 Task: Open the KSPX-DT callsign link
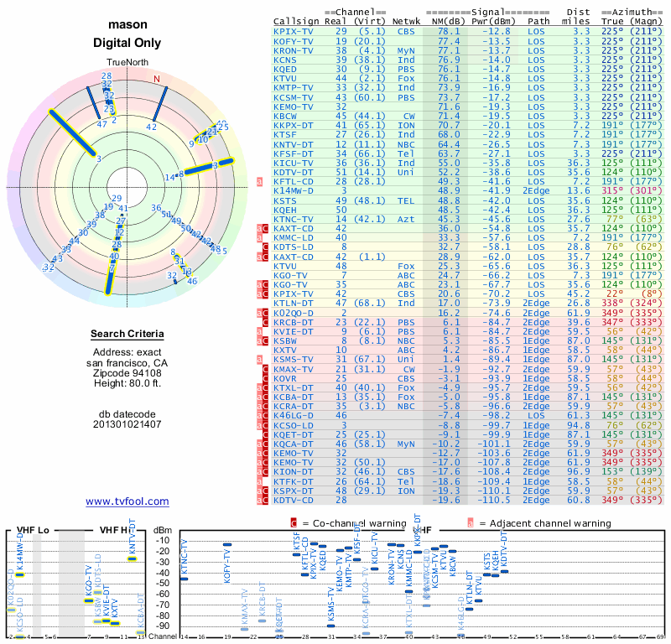click(x=293, y=491)
